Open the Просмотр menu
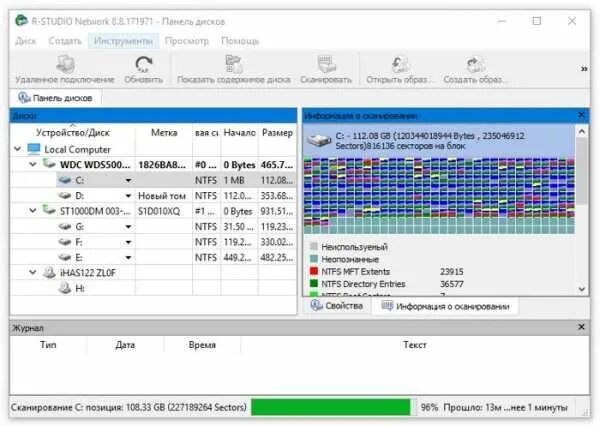Viewport: 600px width, 426px height. [x=187, y=41]
